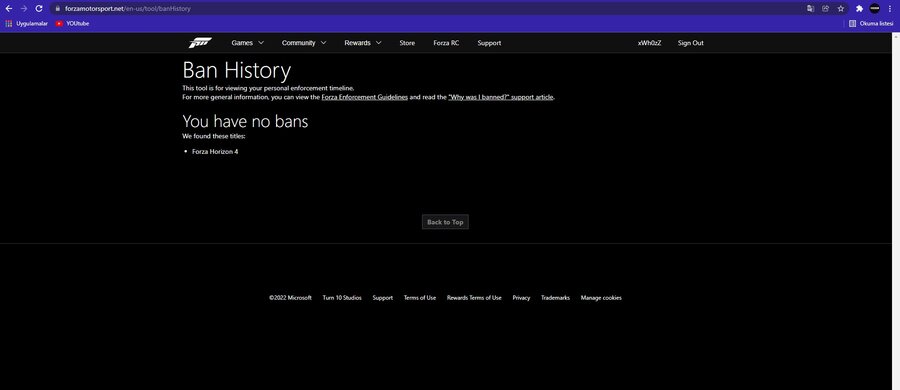Expand the Games dropdown menu

pos(247,43)
